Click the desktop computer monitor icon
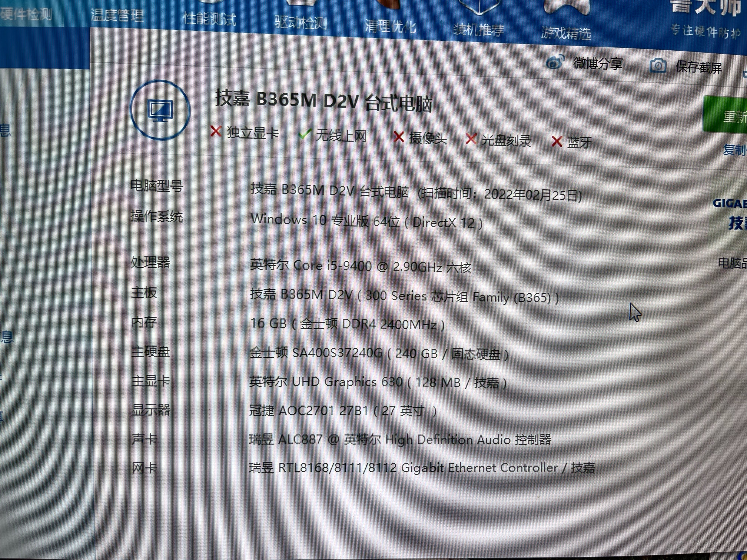The height and width of the screenshot is (560, 747). 160,110
